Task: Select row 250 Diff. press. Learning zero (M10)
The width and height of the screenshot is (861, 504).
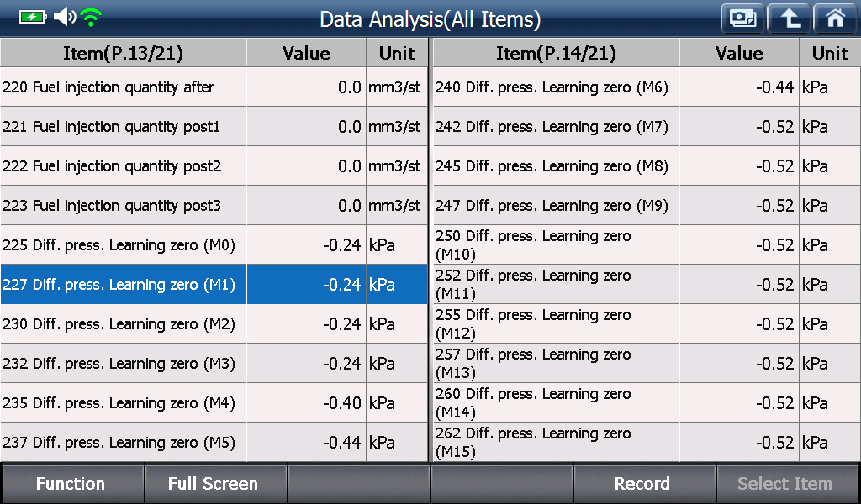Action: click(x=647, y=244)
